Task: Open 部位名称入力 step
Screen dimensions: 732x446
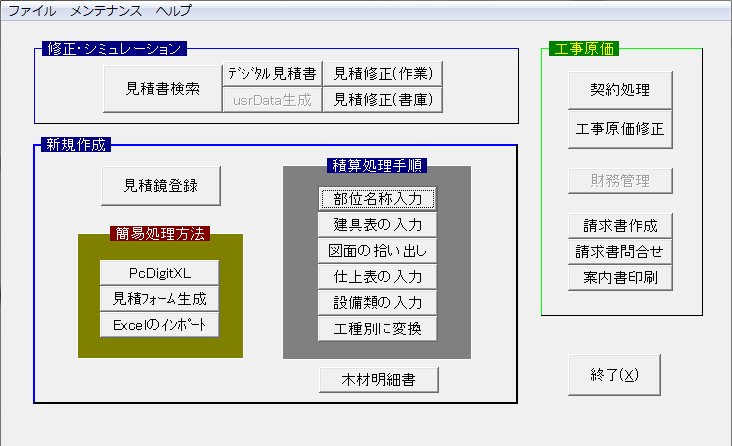Action: (377, 199)
